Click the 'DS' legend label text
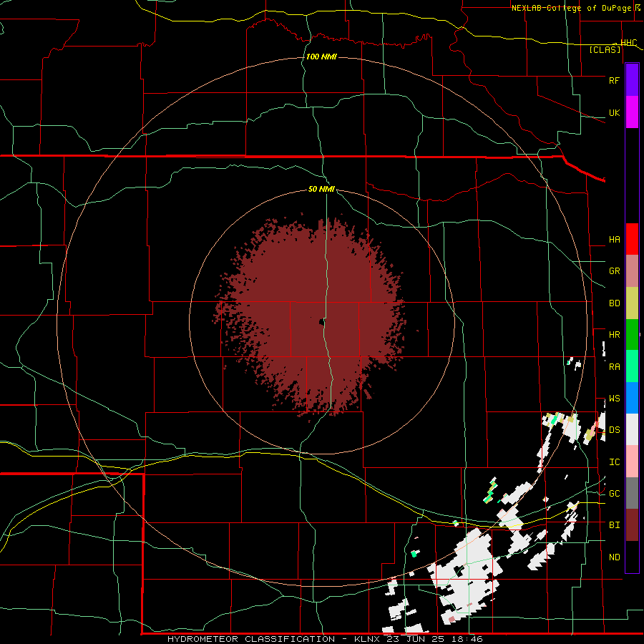 (614, 430)
